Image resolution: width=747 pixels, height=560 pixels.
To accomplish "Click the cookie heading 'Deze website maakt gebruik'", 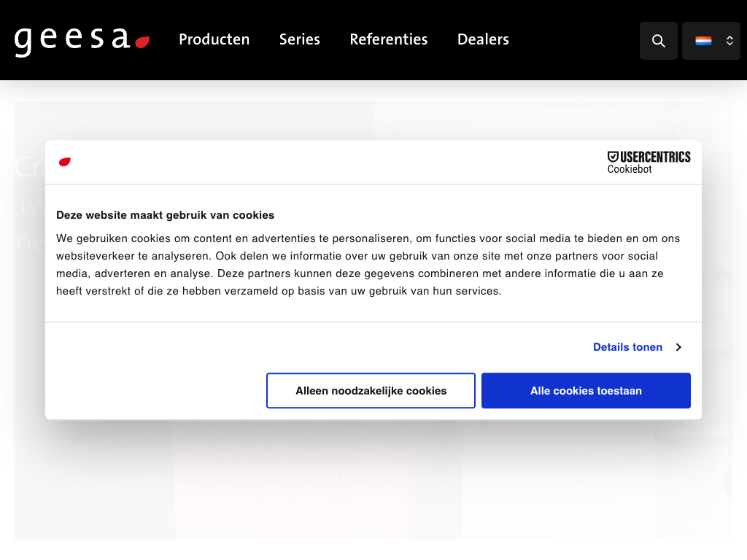I will pos(165,215).
